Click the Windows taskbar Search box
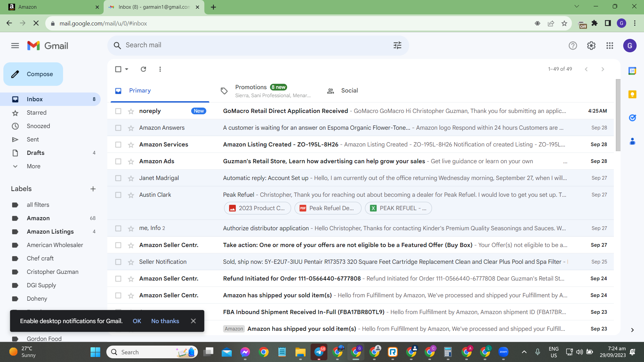This screenshot has width=644, height=362. tap(152, 352)
